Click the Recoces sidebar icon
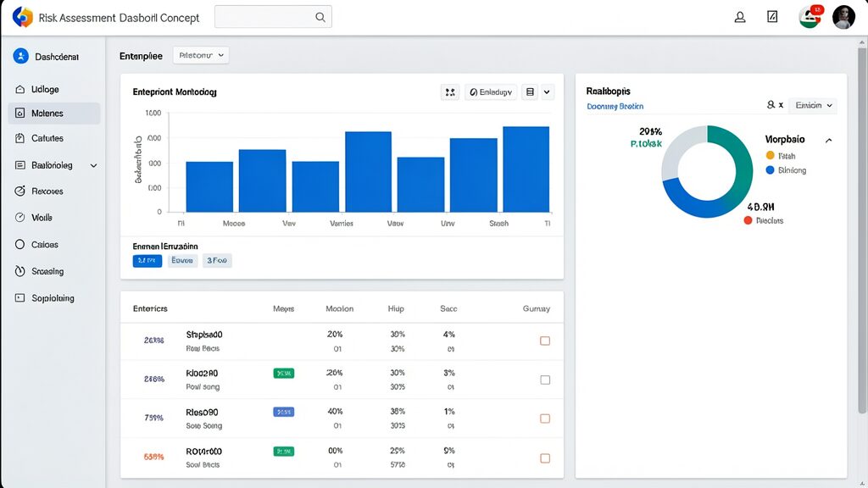The image size is (868, 488). 20,191
